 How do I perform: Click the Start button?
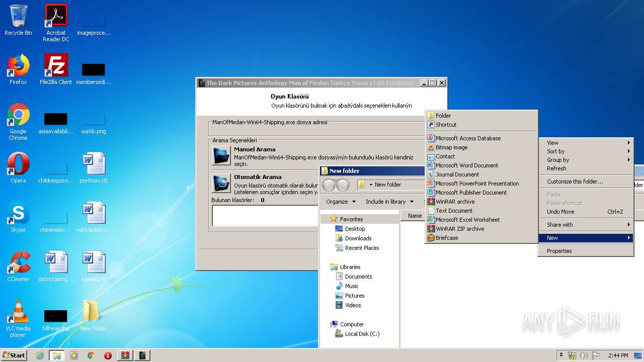[x=14, y=355]
